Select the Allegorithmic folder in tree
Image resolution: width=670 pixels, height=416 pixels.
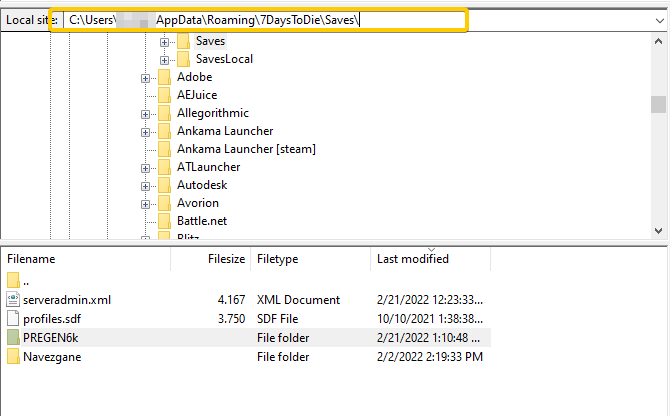coord(213,113)
